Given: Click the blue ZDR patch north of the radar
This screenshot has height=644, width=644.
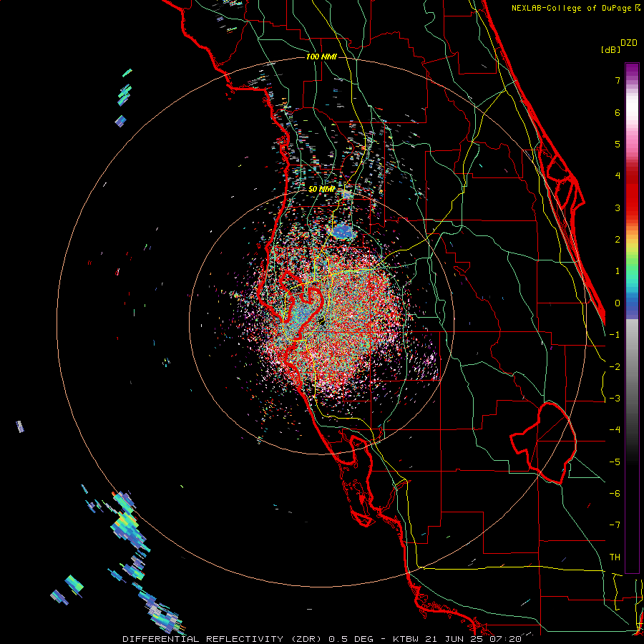Looking at the screenshot, I should click(x=343, y=232).
